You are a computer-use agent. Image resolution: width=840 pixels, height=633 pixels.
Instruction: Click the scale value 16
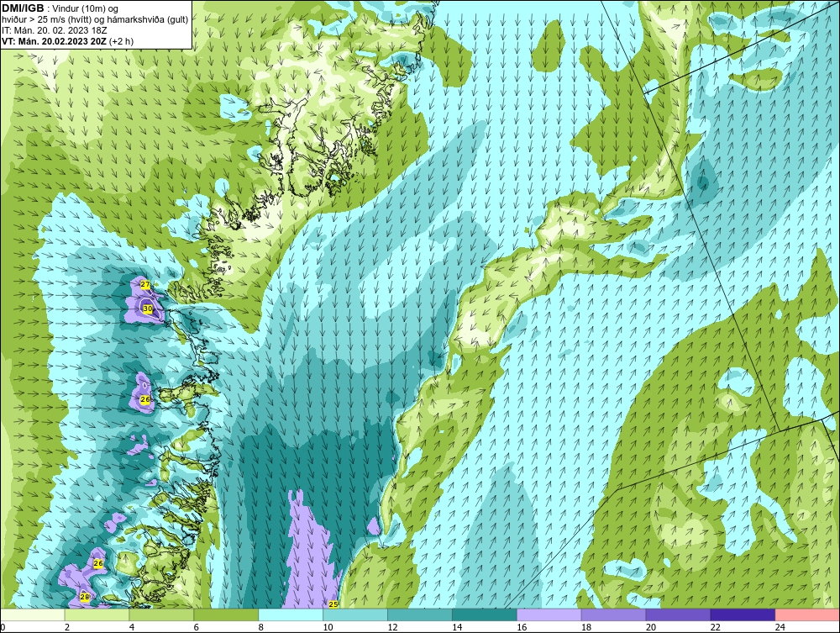tap(522, 627)
